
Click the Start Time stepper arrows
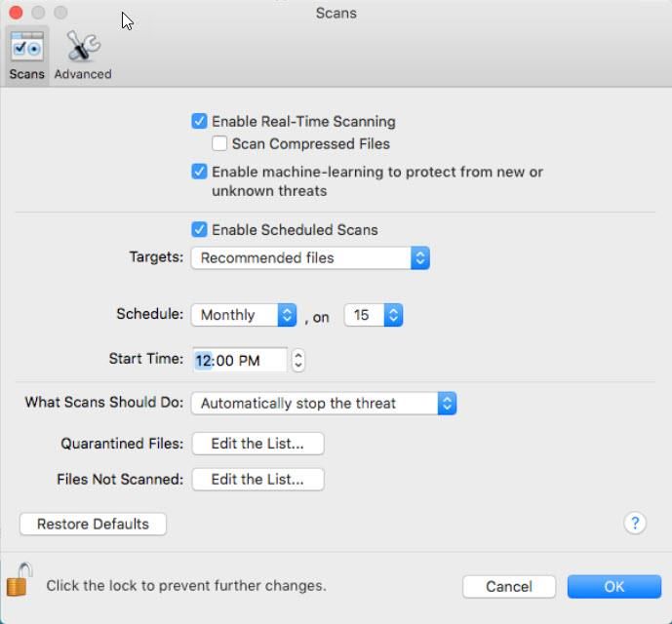point(298,360)
